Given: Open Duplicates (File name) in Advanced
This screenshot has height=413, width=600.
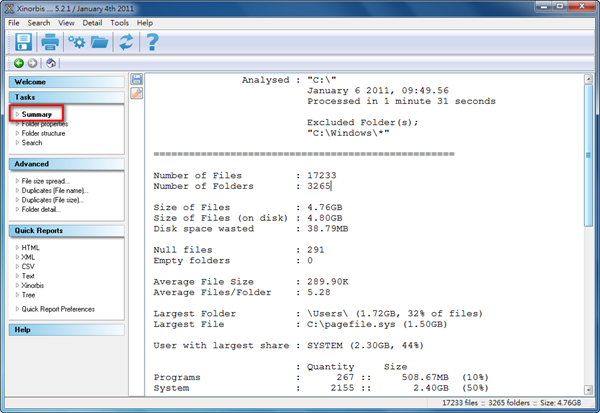Looking at the screenshot, I should click(55, 190).
